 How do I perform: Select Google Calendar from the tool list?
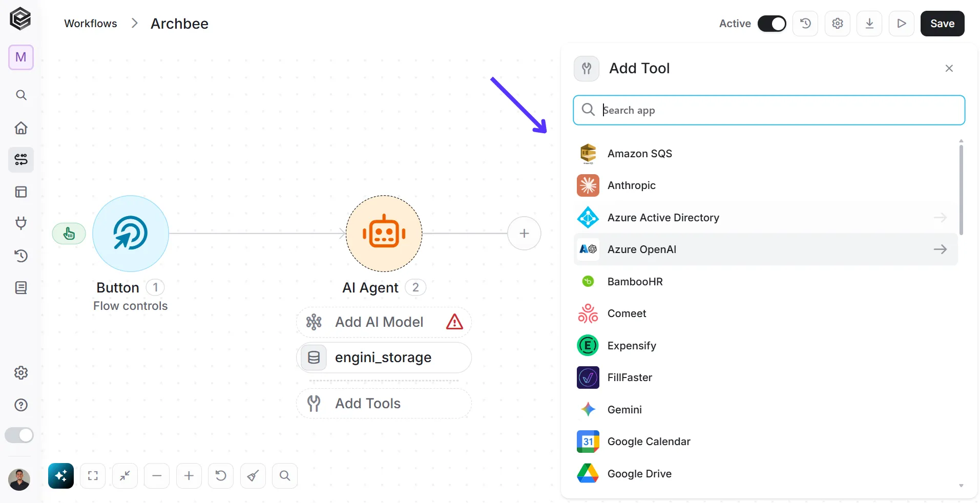pyautogui.click(x=765, y=442)
